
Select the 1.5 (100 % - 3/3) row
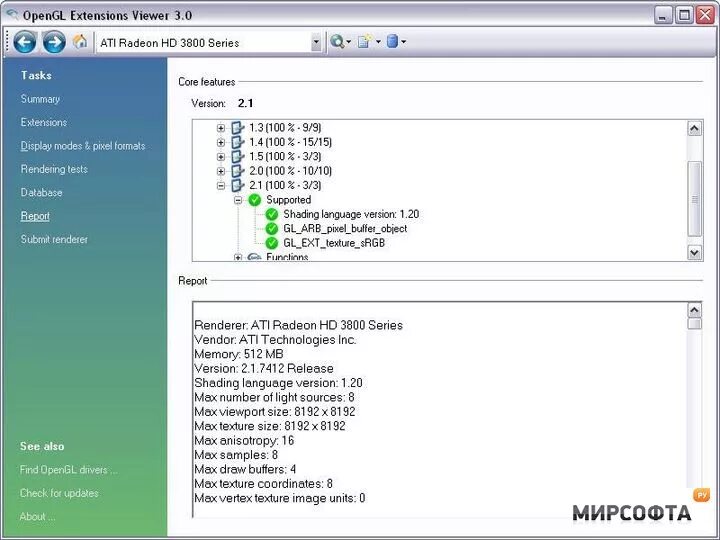click(285, 156)
